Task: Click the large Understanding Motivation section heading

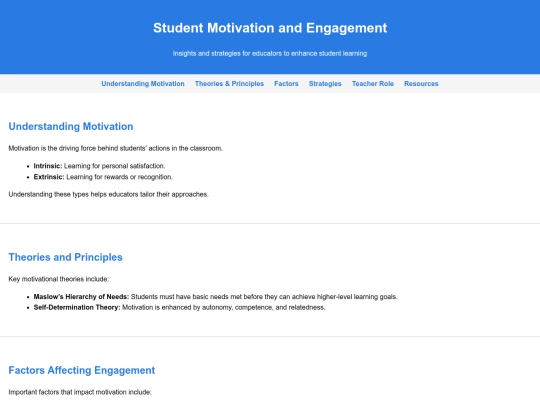Action: pos(71,126)
